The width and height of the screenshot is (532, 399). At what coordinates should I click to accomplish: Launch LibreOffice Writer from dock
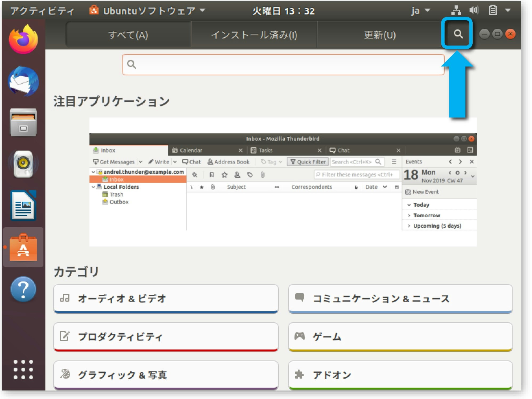pos(23,206)
